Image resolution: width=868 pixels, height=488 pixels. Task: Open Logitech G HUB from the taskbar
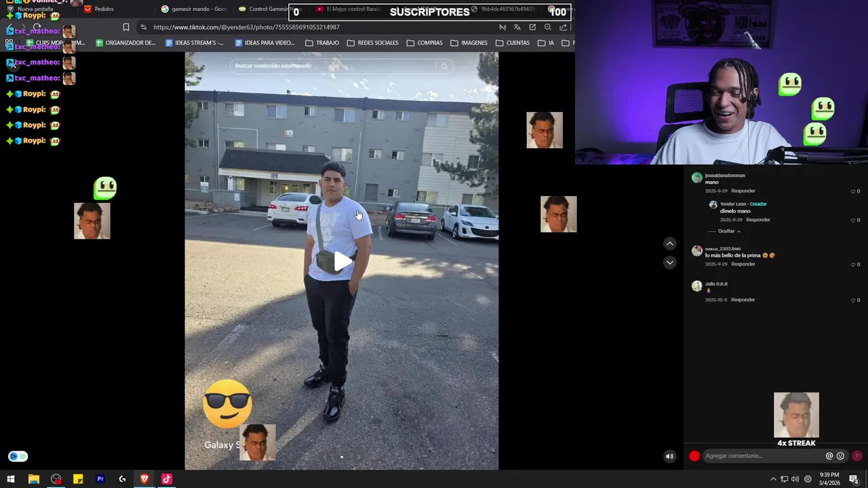point(122,479)
